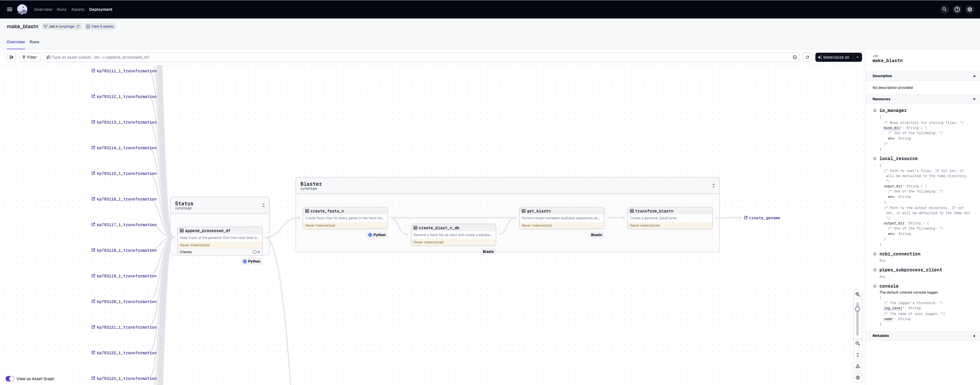Click the io_manager resource icon
This screenshot has height=385, width=980.
coord(875,110)
